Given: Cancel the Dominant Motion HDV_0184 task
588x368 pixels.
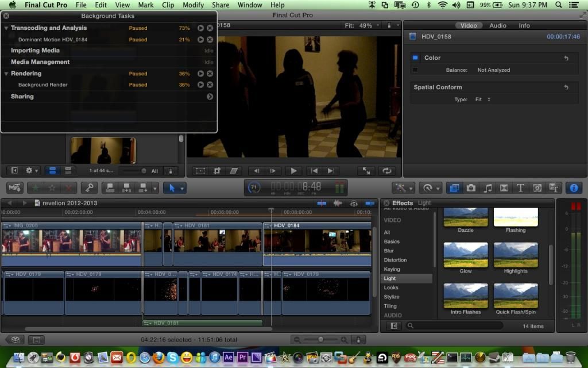Looking at the screenshot, I should click(x=210, y=40).
